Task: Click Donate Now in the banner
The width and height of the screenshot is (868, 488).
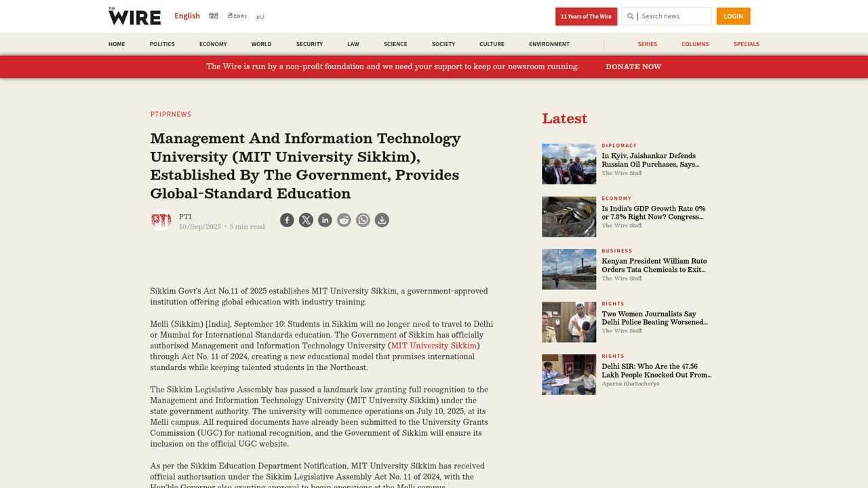Action: click(x=633, y=66)
